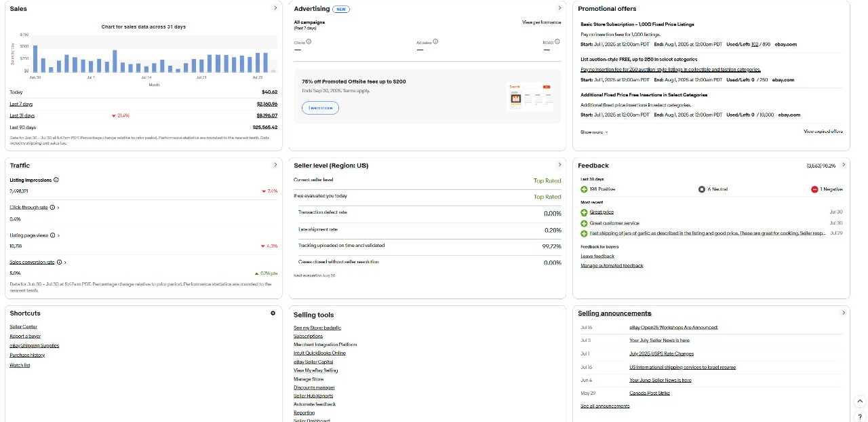Open Your July Seller News announcement

[660, 340]
